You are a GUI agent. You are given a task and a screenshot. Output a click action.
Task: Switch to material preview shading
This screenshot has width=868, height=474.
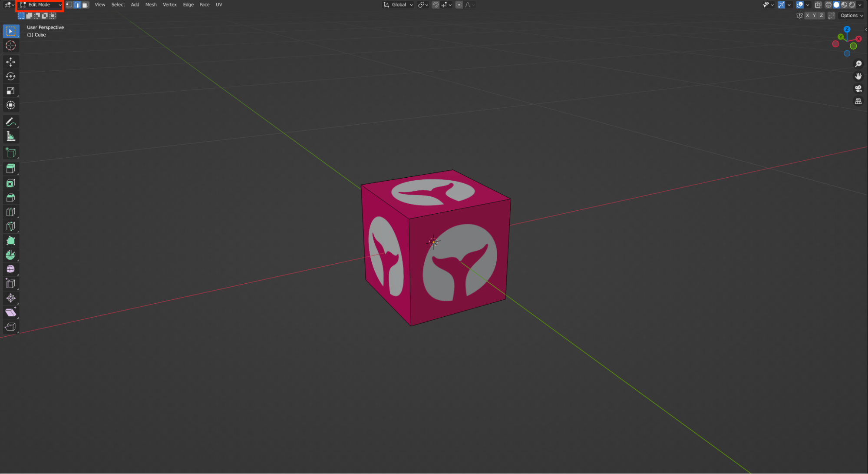point(844,5)
